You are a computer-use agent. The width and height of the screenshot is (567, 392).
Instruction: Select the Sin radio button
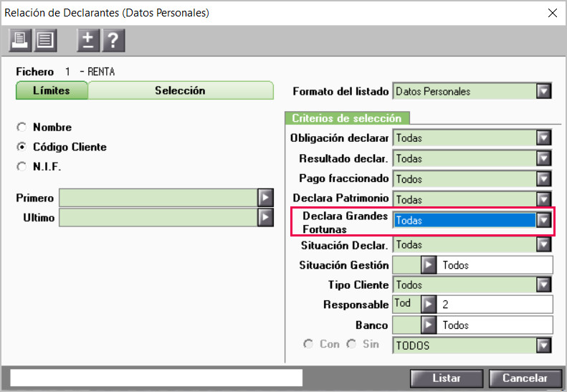pyautogui.click(x=351, y=344)
